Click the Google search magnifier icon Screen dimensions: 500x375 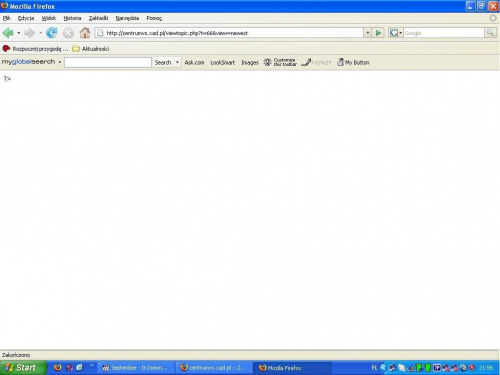(x=490, y=33)
